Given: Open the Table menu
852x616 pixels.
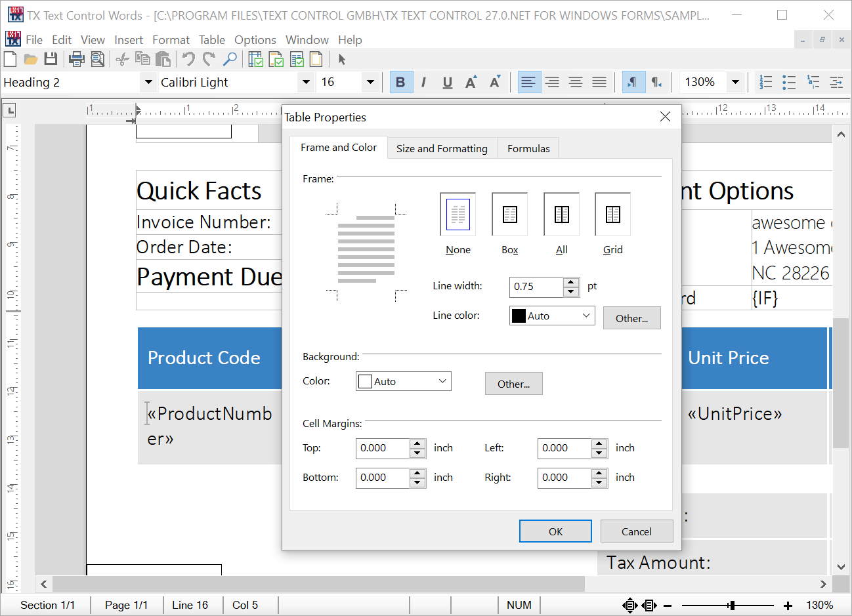Looking at the screenshot, I should point(211,39).
